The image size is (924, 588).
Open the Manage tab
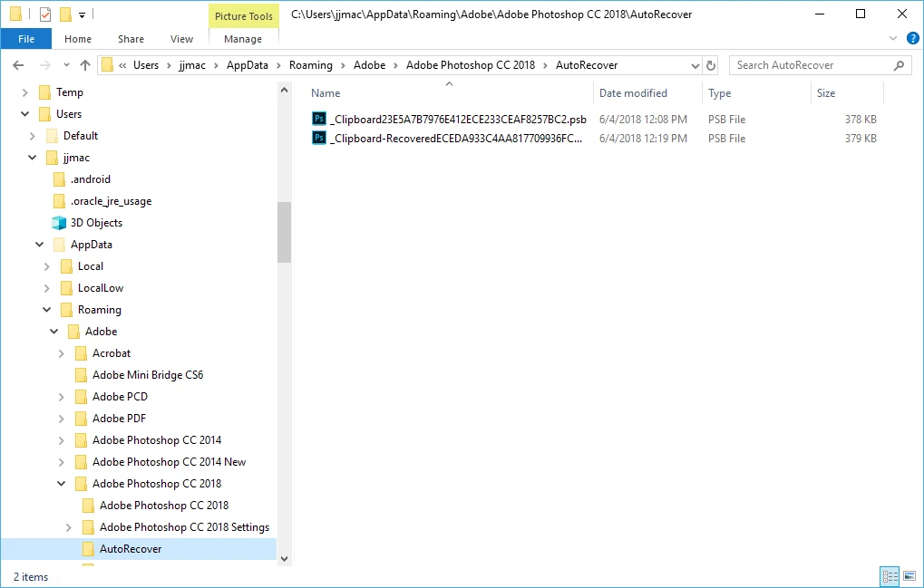(x=243, y=39)
